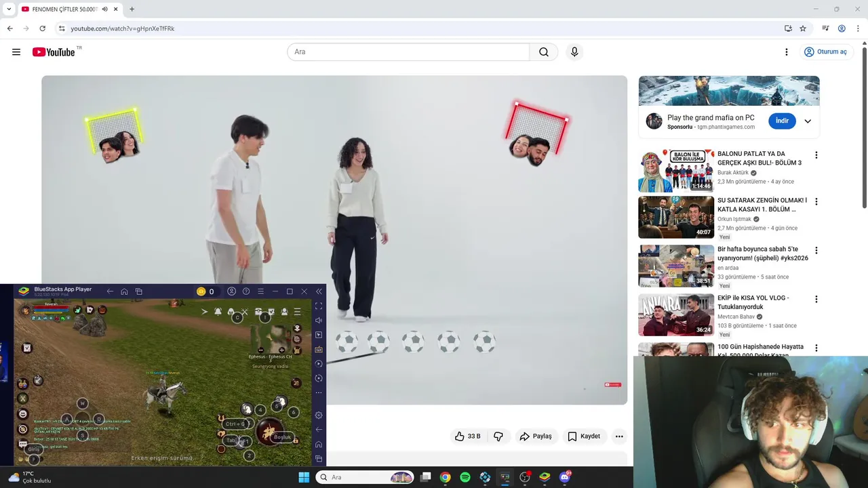The height and width of the screenshot is (488, 868).
Task: Open options for EKİP ile KISA YOL video
Action: (x=816, y=300)
